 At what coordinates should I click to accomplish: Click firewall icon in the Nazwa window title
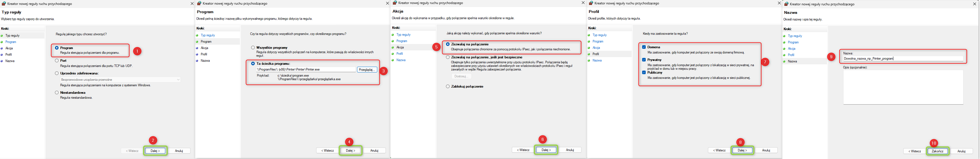pos(786,4)
